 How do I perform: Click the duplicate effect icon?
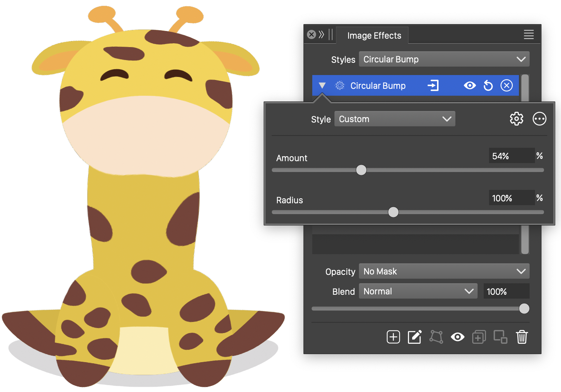(x=479, y=337)
